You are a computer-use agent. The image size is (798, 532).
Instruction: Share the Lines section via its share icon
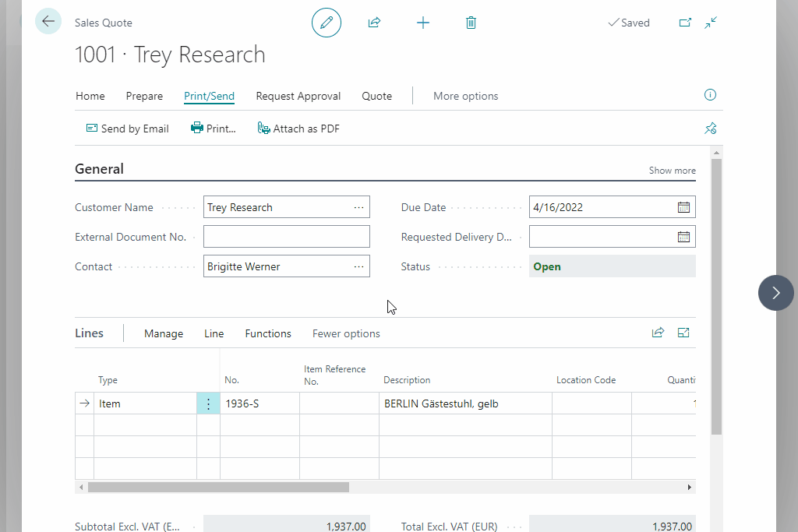coord(658,333)
